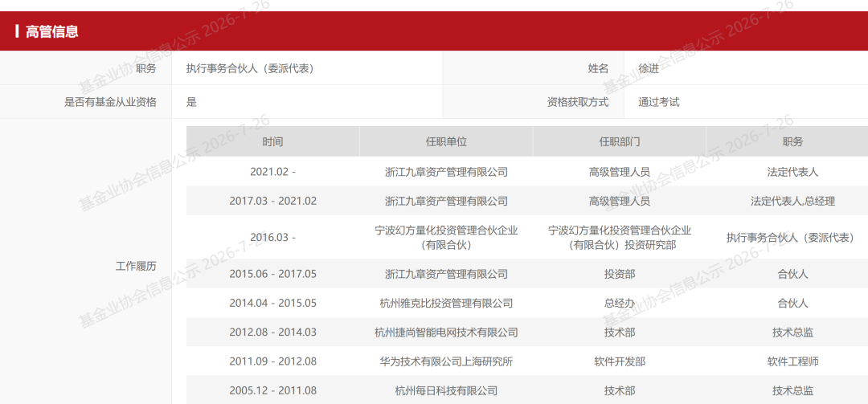This screenshot has width=868, height=404.
Task: Select 杭州雅克比投资管理有限公司 company cell
Action: point(446,303)
